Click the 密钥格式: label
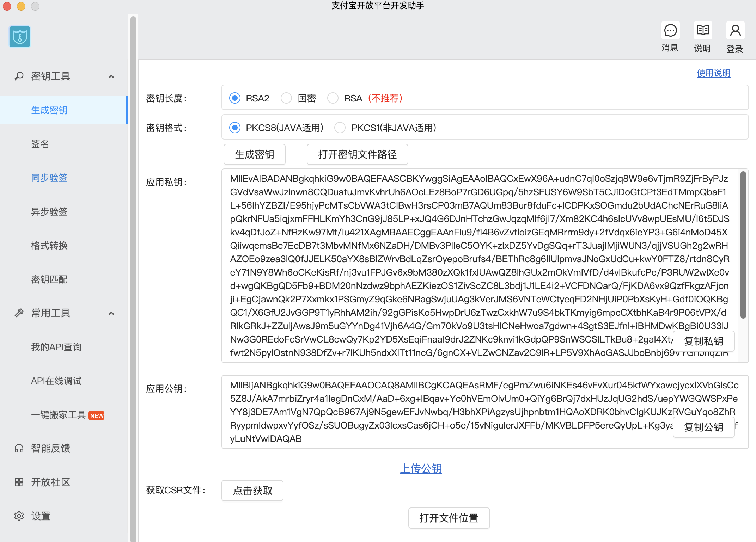The width and height of the screenshot is (756, 542). (x=166, y=128)
